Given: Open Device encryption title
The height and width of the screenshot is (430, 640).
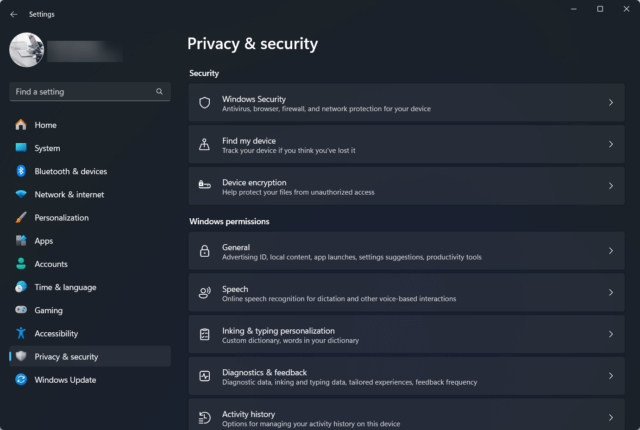Looking at the screenshot, I should tap(254, 182).
